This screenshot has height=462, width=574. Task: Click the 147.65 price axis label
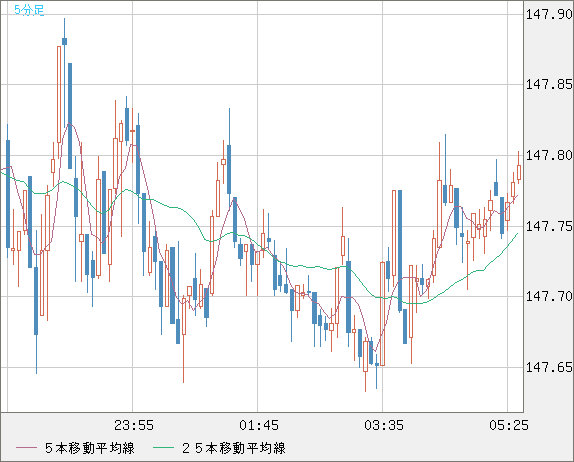tap(549, 367)
